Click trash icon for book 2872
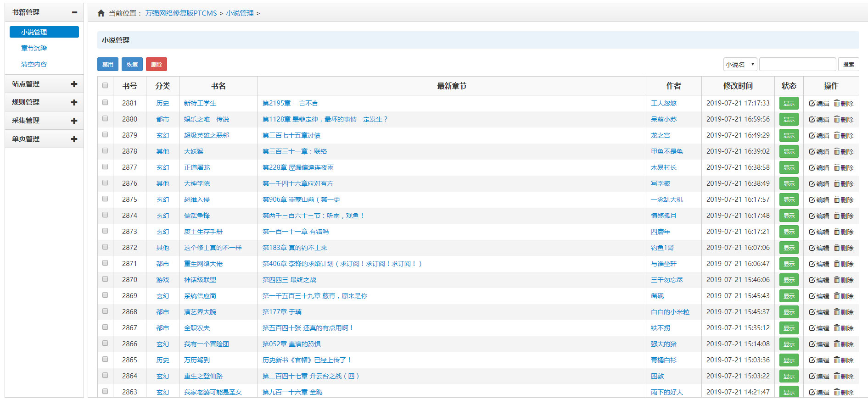This screenshot has width=868, height=399. 837,248
